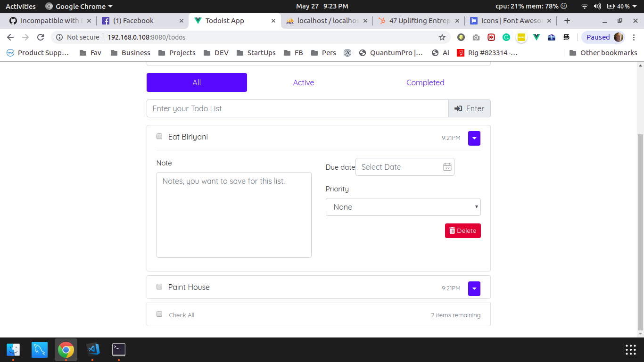Screen dimensions: 644x362
Task: Open the Vue.js devtools extension icon
Action: pos(537,37)
